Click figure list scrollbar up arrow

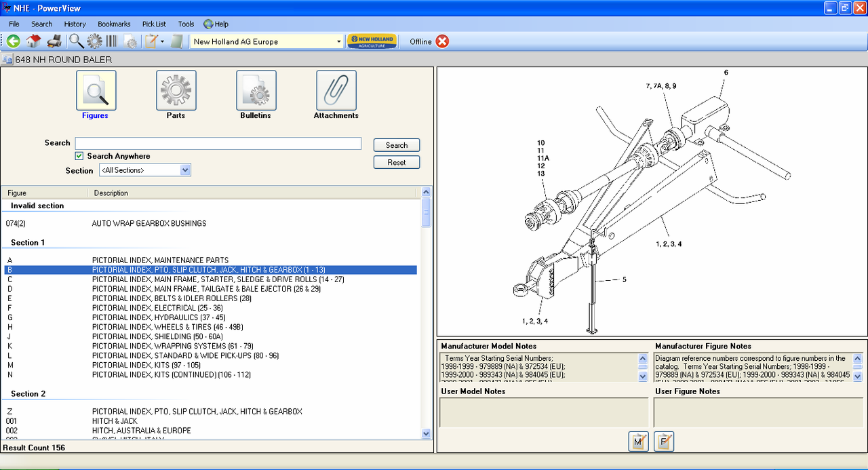coord(426,193)
